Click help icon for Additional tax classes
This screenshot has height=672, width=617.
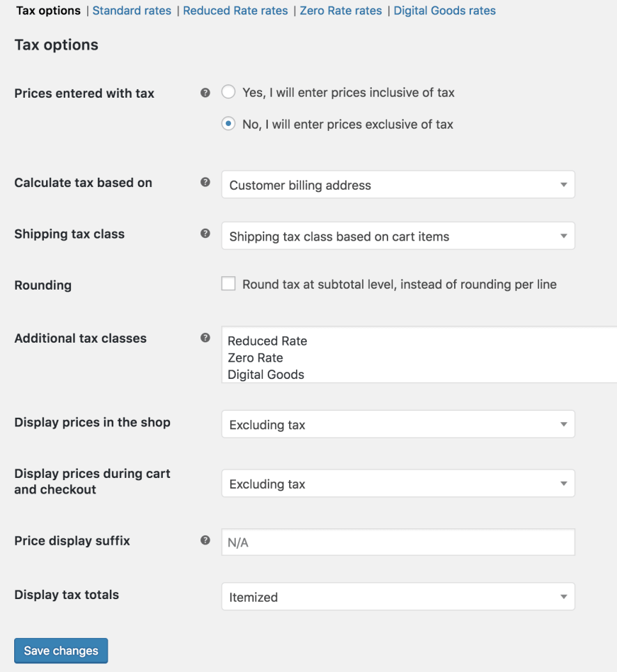click(x=205, y=338)
